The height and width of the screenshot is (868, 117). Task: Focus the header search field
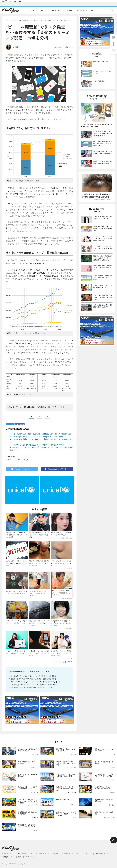tap(106, 10)
